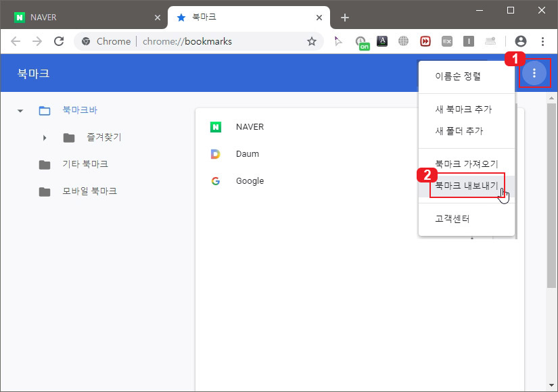Image resolution: width=558 pixels, height=392 pixels.
Task: Click the globe extension icon
Action: pos(404,41)
